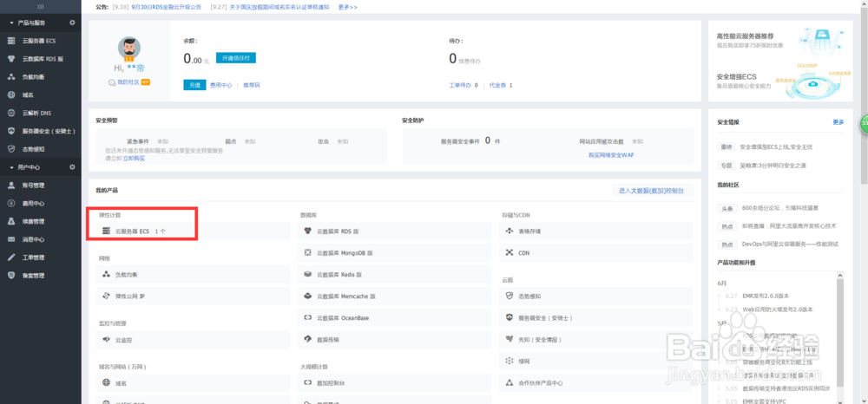Open 云数据库 Redis 版 product
The image size is (868, 404).
[x=394, y=275]
